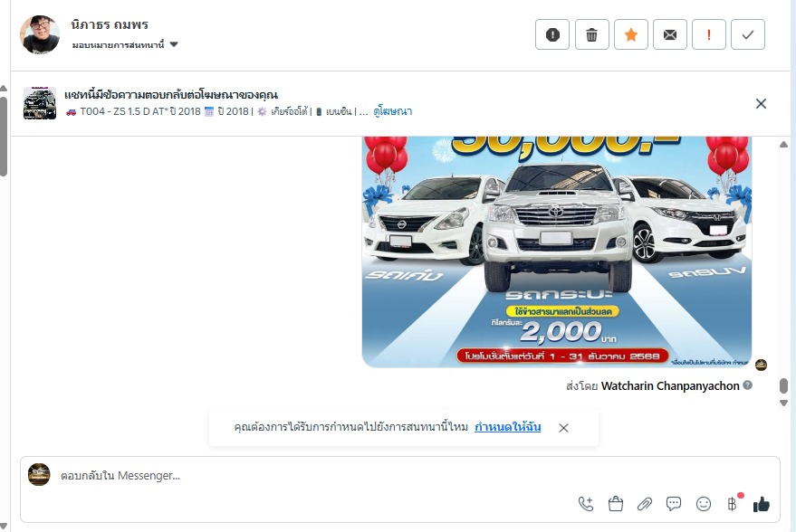Open นิภาธร ถมพร profile picture
This screenshot has width=796, height=532.
coord(40,34)
